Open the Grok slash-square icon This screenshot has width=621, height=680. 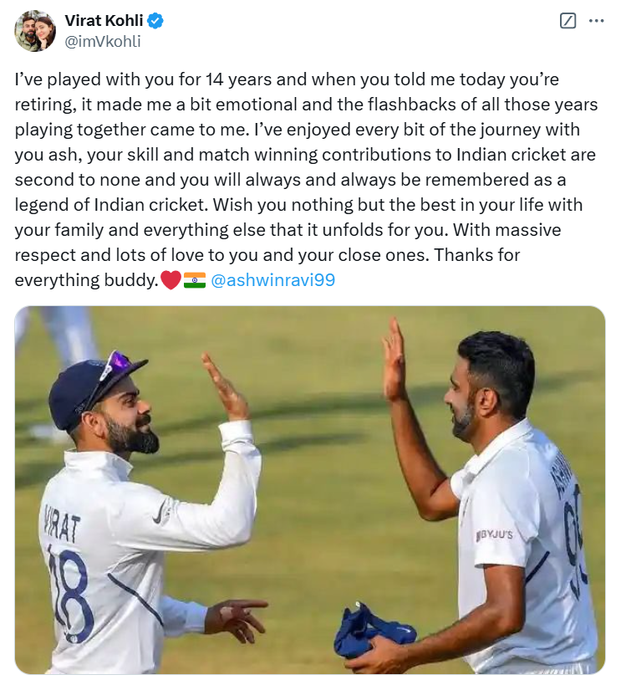point(568,20)
